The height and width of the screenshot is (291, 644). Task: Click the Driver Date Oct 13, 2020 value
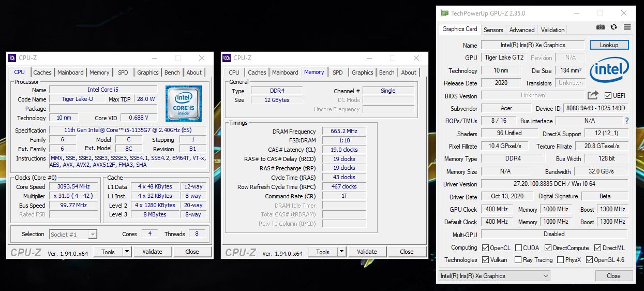point(506,196)
